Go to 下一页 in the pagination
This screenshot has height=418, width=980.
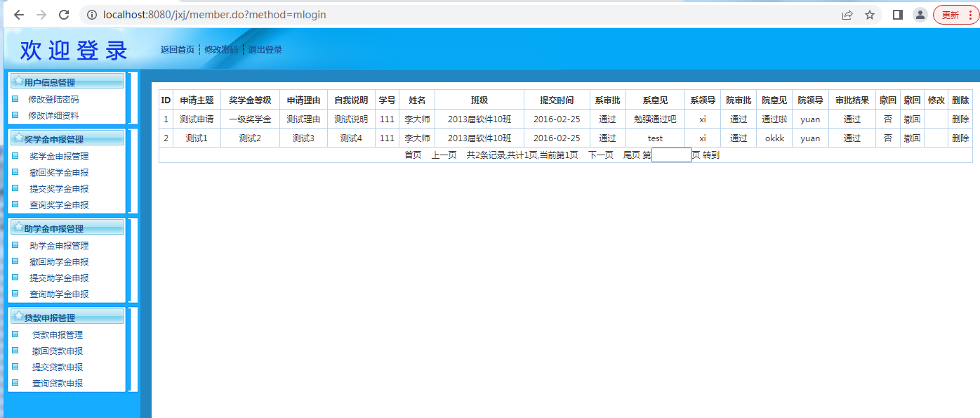(600, 155)
